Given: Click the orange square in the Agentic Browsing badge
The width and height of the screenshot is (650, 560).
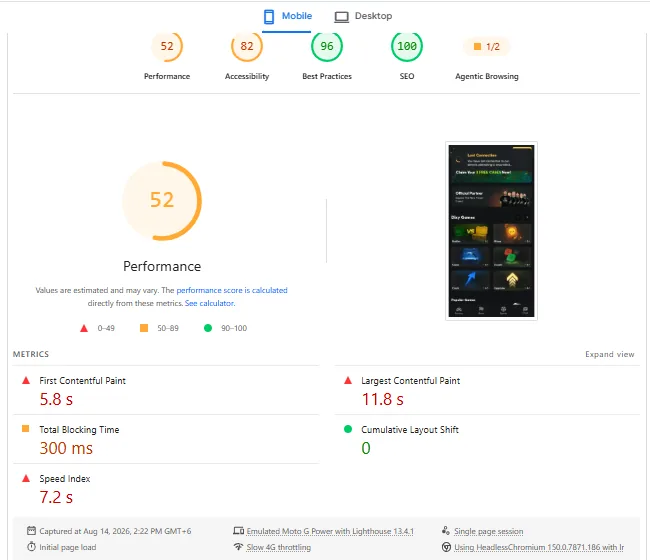Looking at the screenshot, I should tap(478, 46).
